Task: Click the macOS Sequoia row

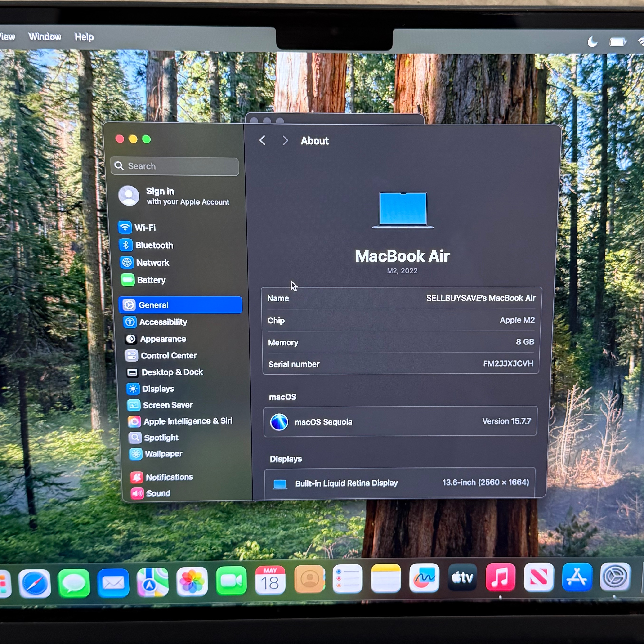Action: 400,422
